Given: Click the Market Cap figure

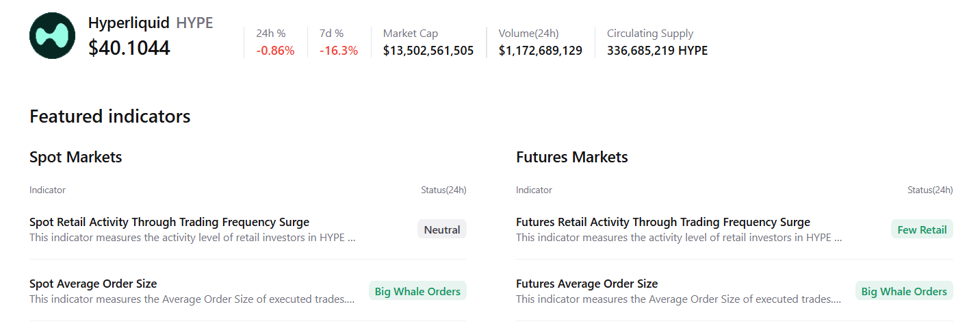Looking at the screenshot, I should click(x=428, y=50).
